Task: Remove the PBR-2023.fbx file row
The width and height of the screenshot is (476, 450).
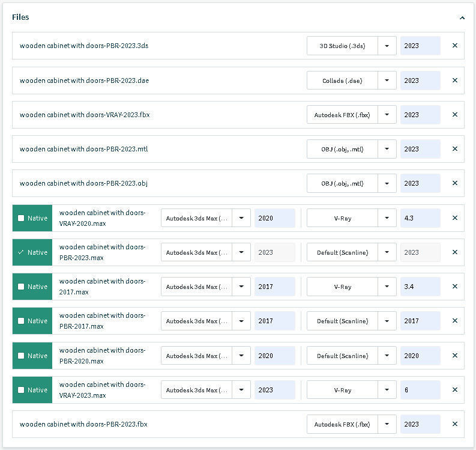Action: (454, 424)
